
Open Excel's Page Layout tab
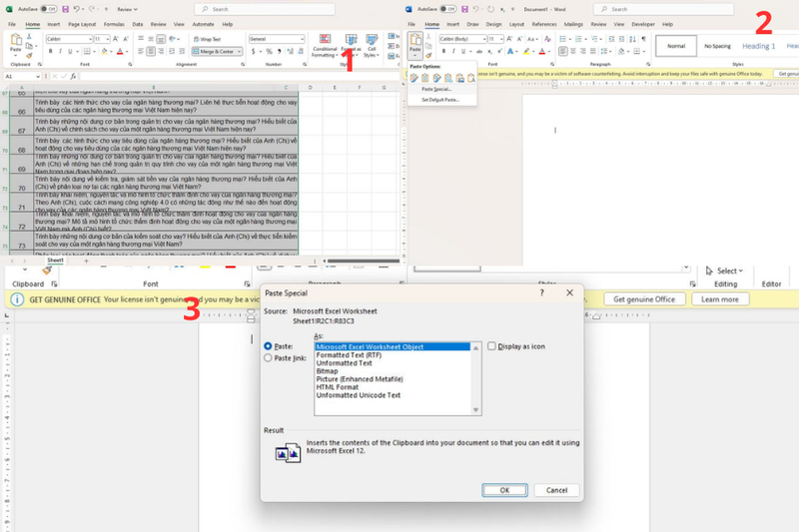coord(82,24)
